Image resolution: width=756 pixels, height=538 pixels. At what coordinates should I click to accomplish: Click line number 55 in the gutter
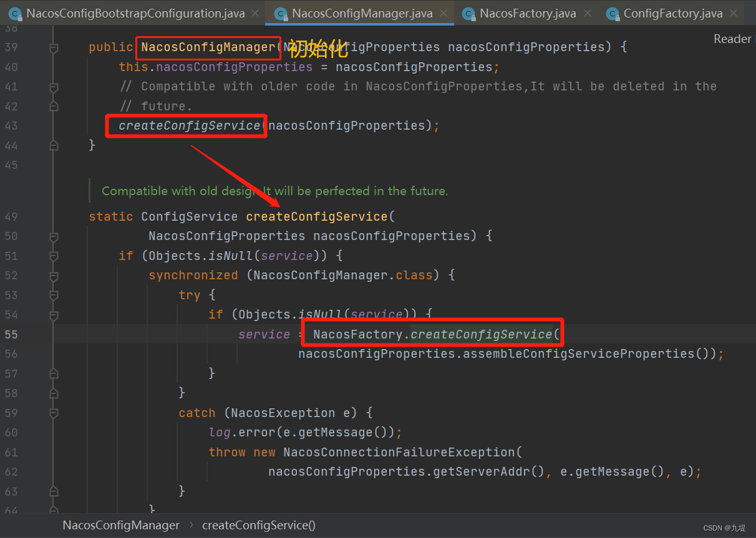tap(11, 335)
